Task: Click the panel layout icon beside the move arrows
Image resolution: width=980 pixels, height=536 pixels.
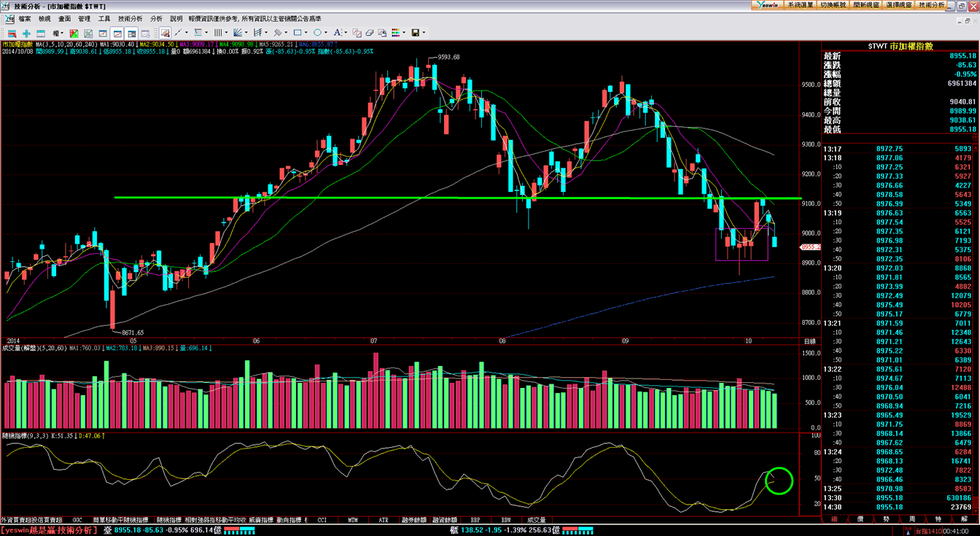Action: (x=40, y=33)
